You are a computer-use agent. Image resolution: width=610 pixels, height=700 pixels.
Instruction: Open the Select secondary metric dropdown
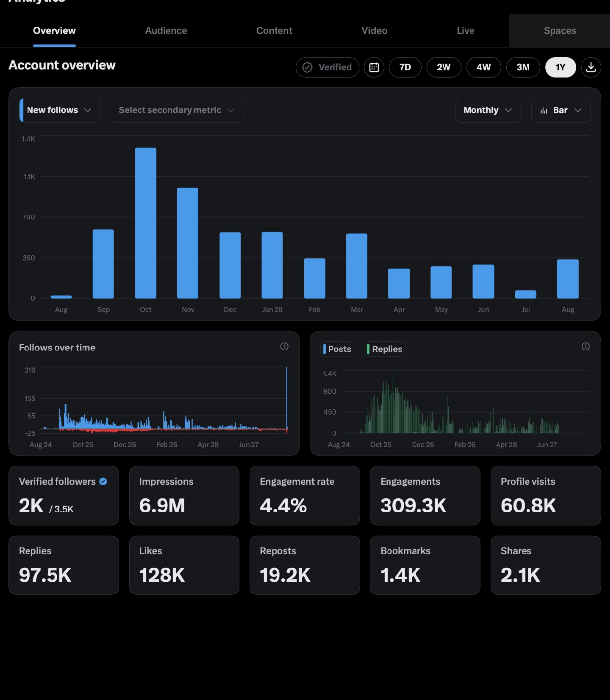point(177,110)
